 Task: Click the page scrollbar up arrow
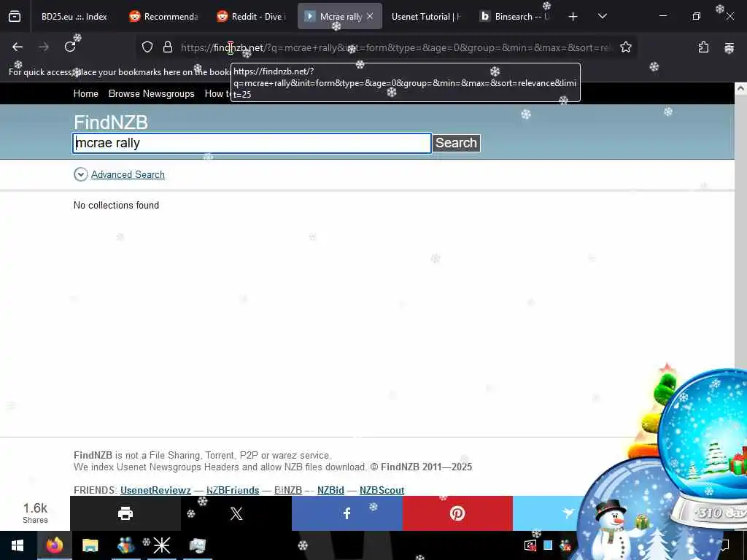point(740,88)
